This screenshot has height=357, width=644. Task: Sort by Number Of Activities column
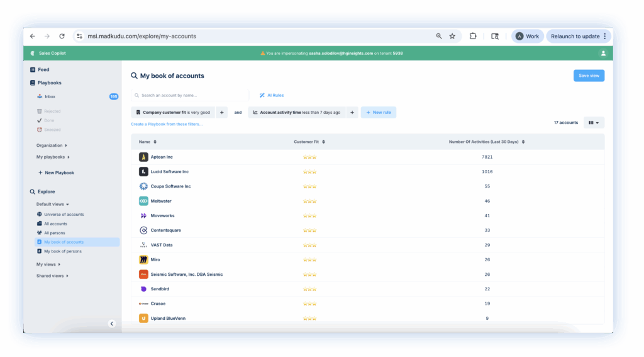pyautogui.click(x=523, y=142)
